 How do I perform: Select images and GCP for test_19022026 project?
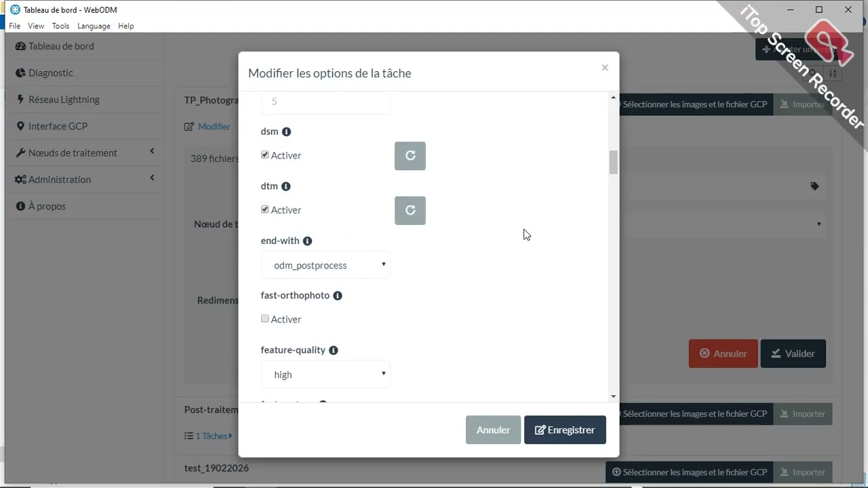(x=690, y=472)
